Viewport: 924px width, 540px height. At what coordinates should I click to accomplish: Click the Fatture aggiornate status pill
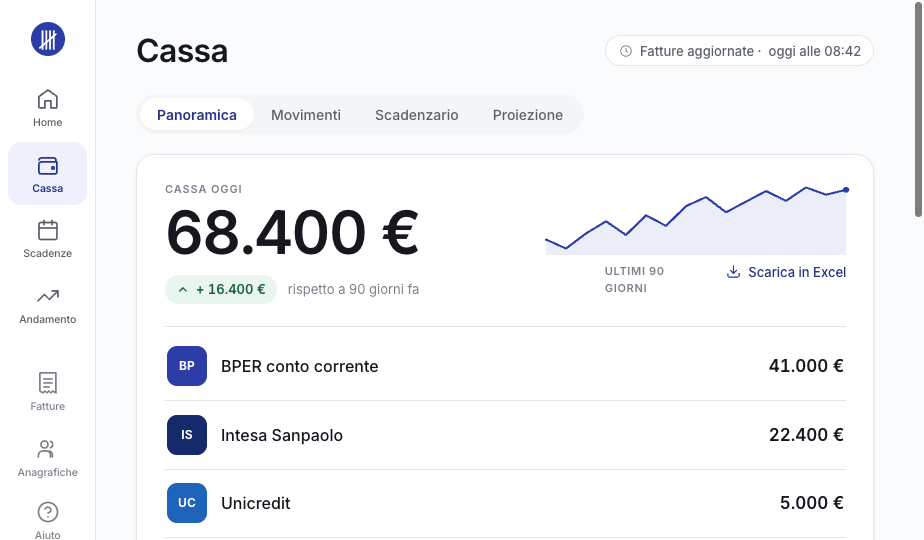tap(740, 51)
